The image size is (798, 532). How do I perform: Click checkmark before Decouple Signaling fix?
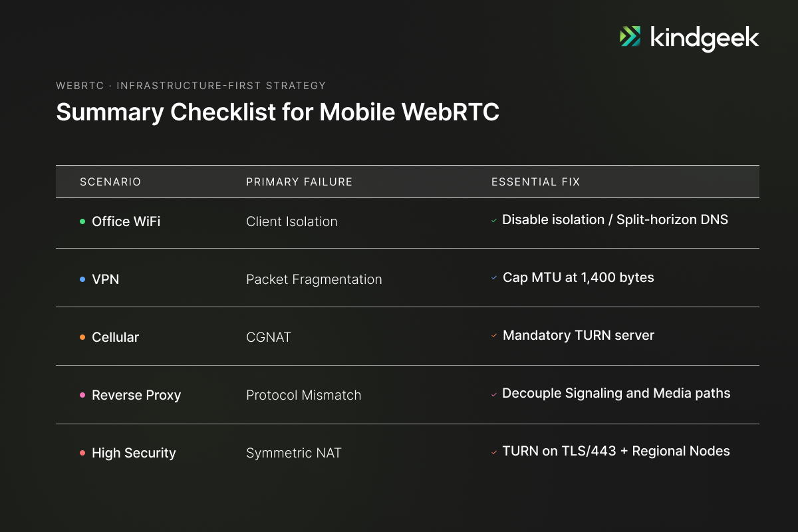[494, 394]
